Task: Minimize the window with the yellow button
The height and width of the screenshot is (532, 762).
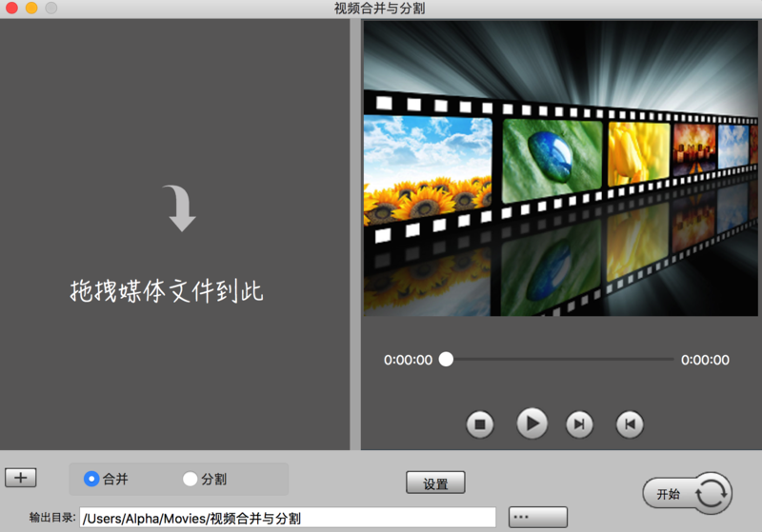Action: click(x=31, y=8)
